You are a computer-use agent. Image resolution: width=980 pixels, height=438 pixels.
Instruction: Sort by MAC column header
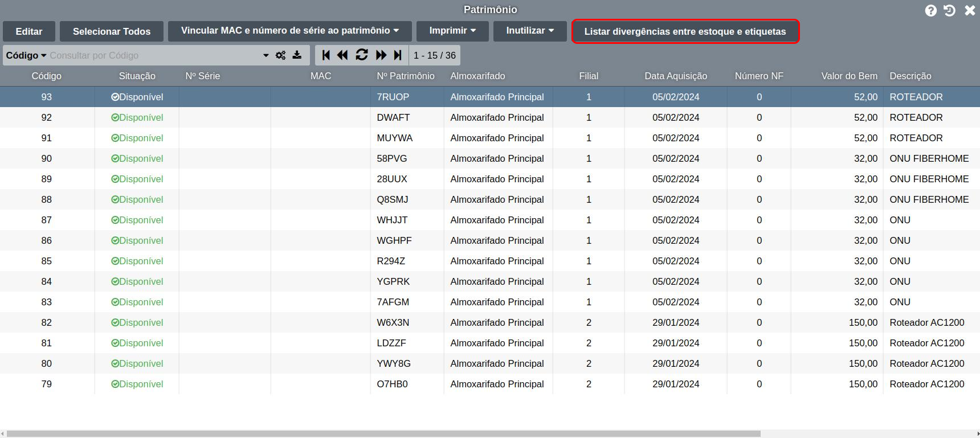pos(321,76)
